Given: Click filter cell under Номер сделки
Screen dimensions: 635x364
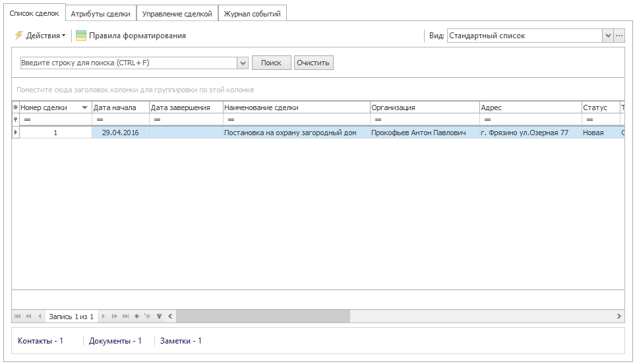Looking at the screenshot, I should pos(55,119).
